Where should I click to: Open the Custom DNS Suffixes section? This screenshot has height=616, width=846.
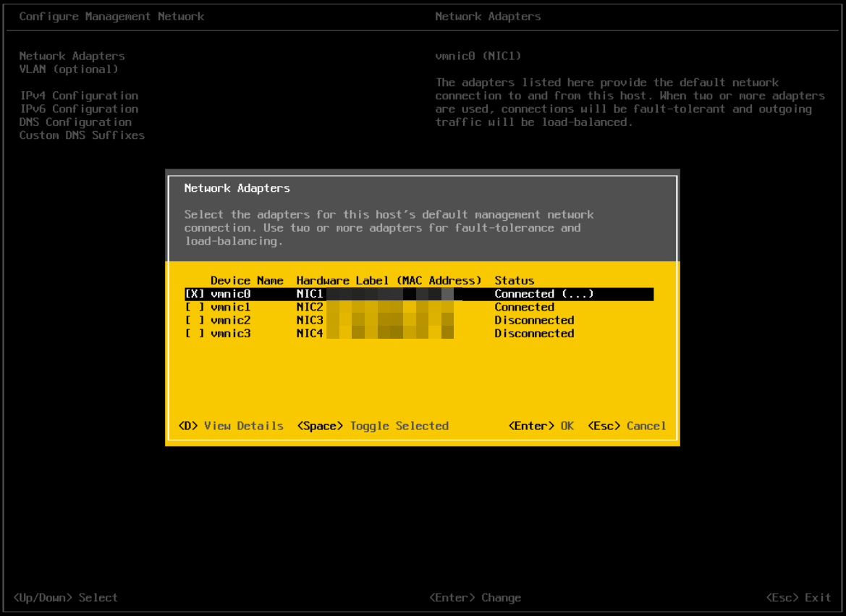(81, 135)
